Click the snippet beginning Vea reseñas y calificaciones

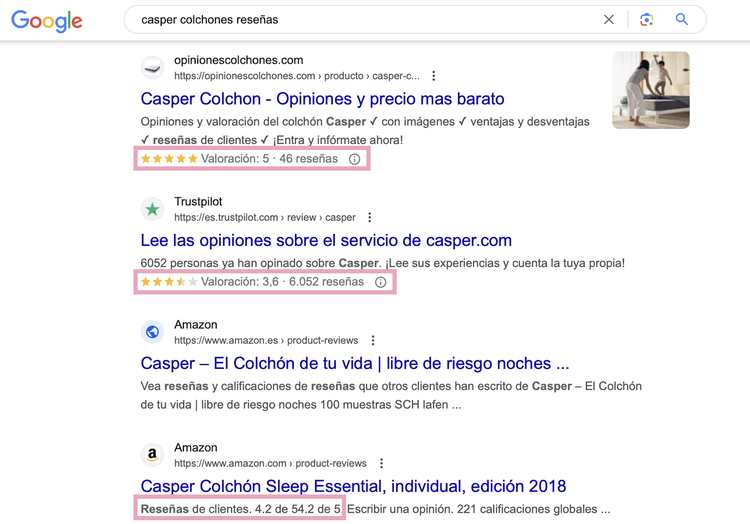pyautogui.click(x=391, y=395)
